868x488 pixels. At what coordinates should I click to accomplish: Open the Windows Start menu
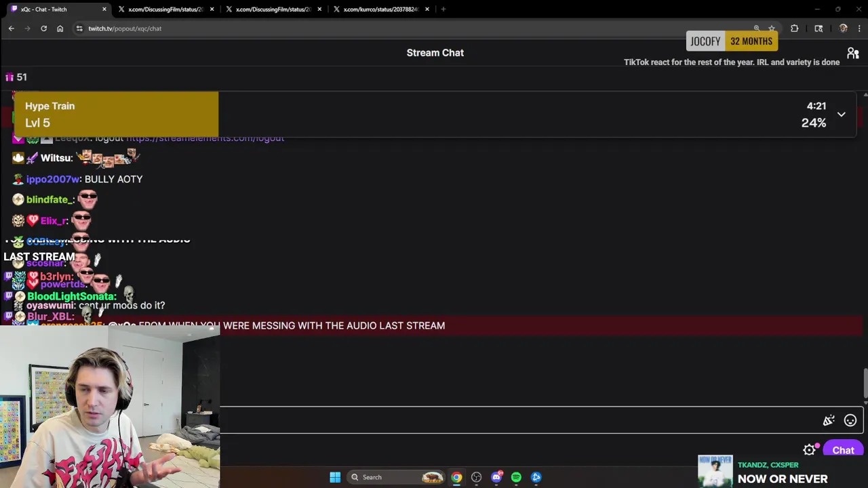(335, 477)
